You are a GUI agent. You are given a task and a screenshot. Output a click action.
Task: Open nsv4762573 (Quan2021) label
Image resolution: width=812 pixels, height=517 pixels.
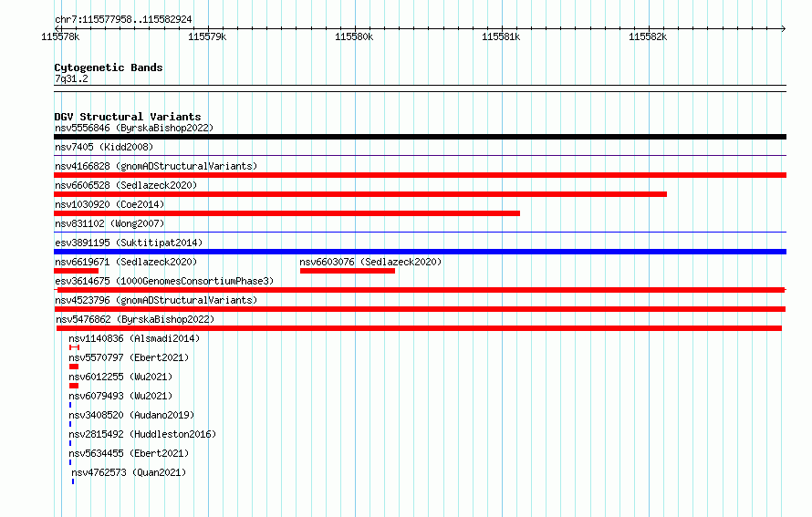[x=129, y=472]
